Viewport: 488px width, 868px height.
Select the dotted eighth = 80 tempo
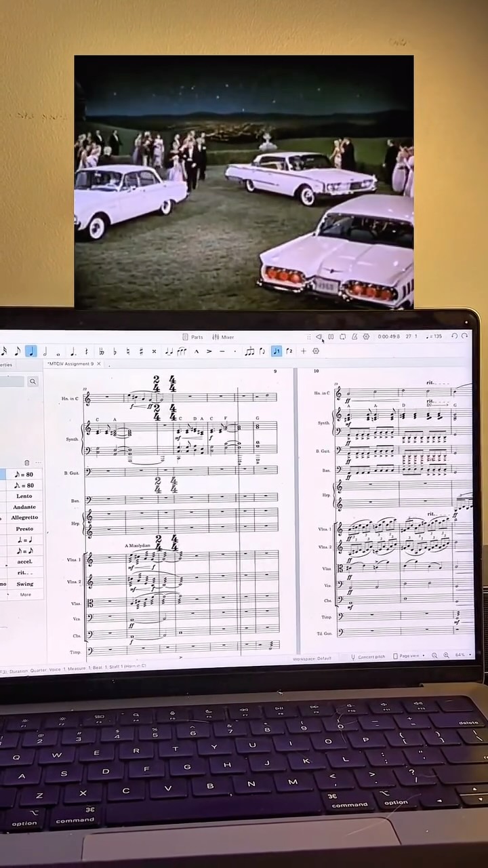pos(24,486)
